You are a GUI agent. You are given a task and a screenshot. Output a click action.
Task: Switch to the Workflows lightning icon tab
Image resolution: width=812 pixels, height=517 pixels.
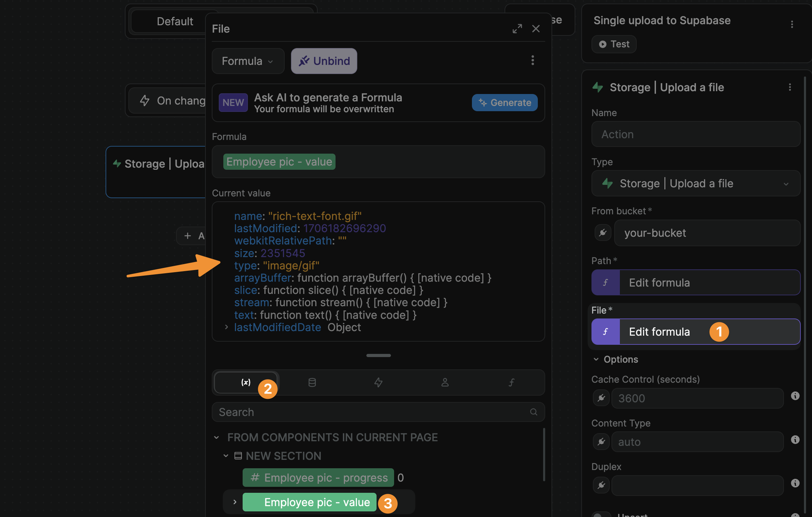(x=378, y=382)
